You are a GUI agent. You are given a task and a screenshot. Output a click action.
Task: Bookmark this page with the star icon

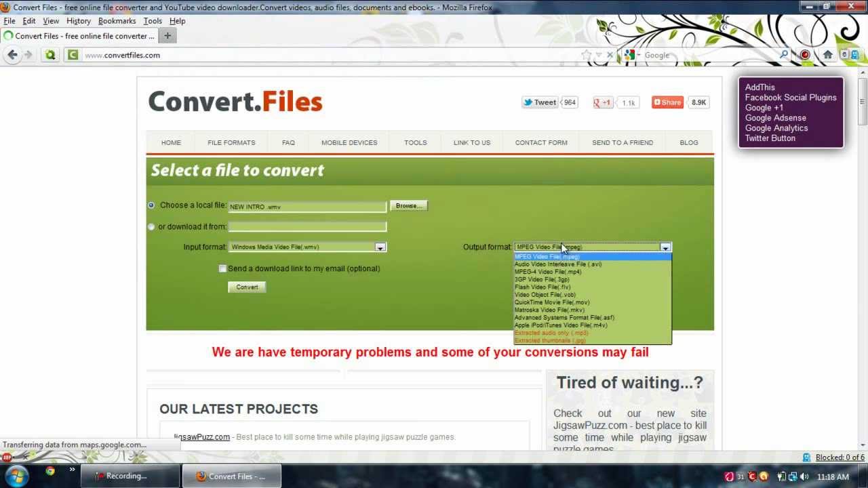click(x=586, y=55)
